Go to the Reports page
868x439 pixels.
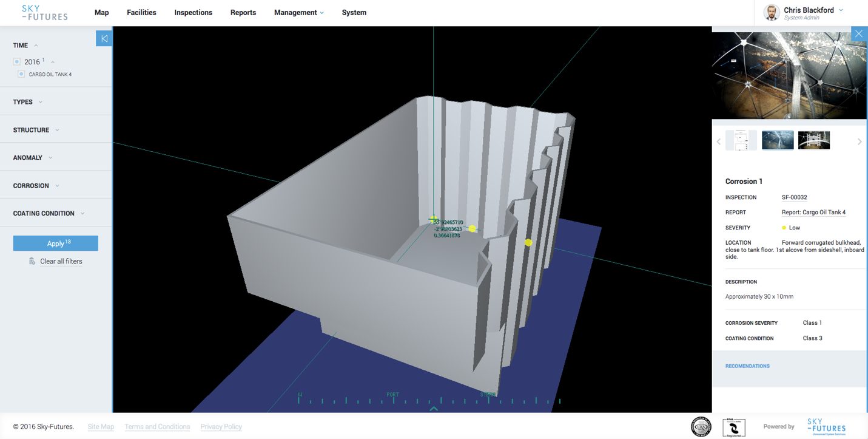[x=243, y=12]
